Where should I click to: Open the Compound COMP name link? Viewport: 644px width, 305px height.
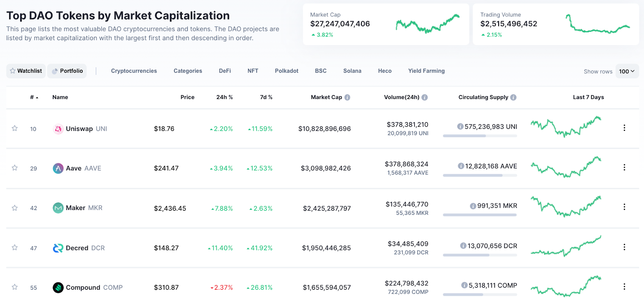pyautogui.click(x=94, y=288)
